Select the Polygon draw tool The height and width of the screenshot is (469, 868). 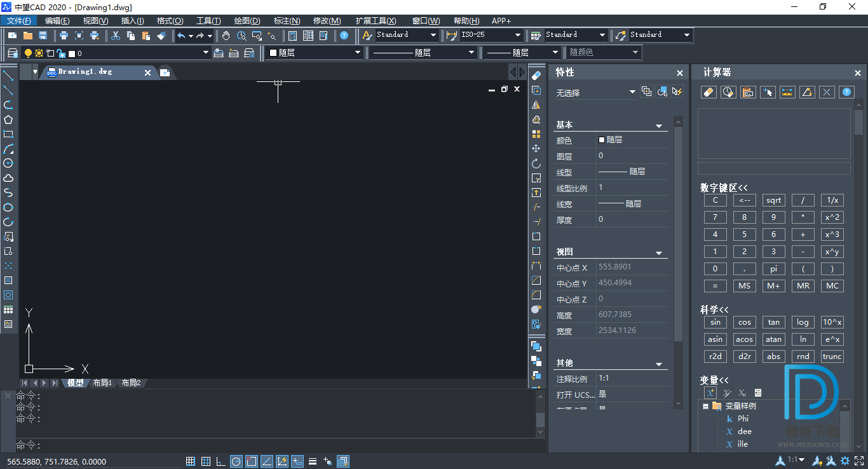[x=8, y=119]
